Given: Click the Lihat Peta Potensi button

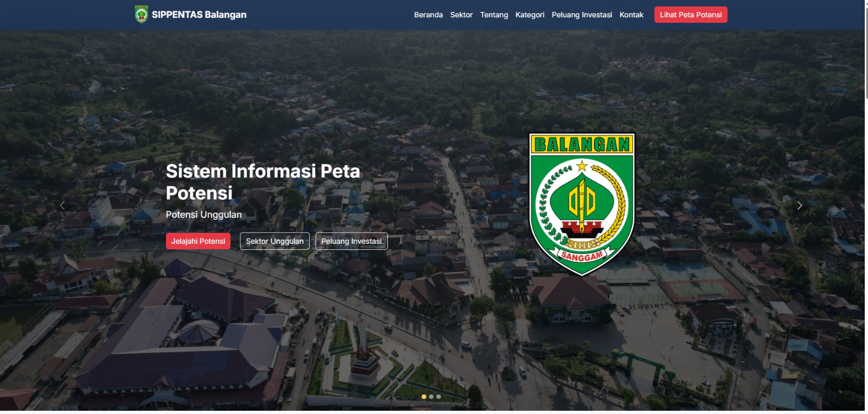Looking at the screenshot, I should (691, 15).
